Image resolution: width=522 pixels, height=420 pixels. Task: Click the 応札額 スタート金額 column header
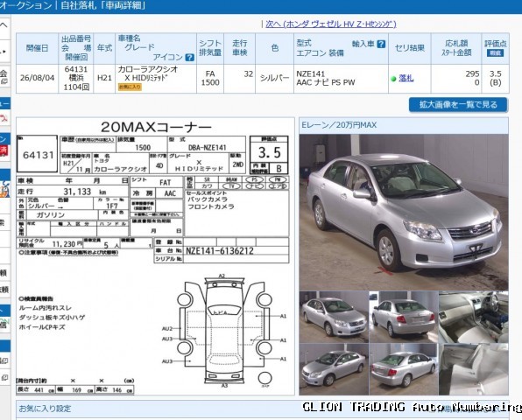456,48
